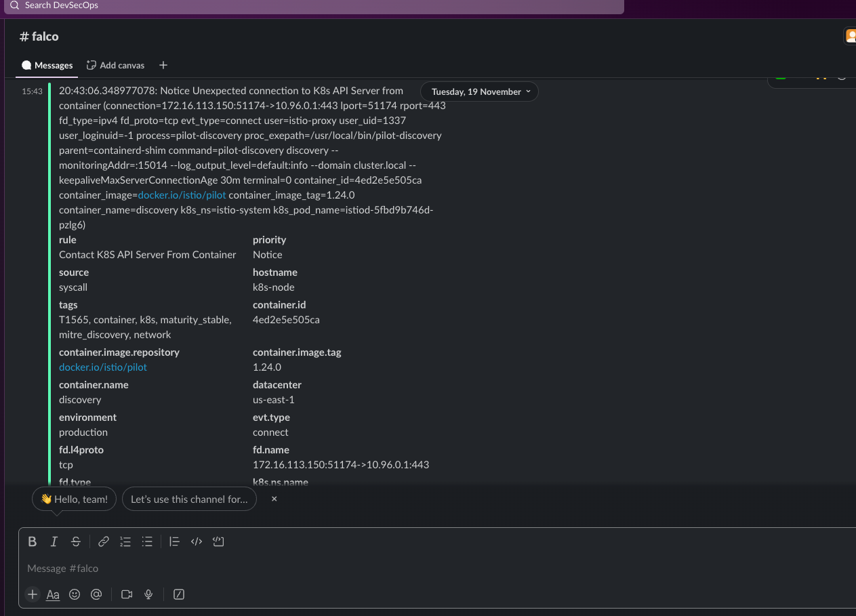Insert a code block
The image size is (856, 616).
click(218, 541)
